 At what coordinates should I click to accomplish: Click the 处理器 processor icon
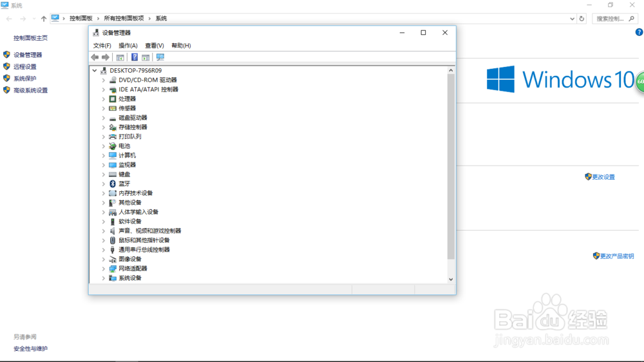click(x=113, y=99)
